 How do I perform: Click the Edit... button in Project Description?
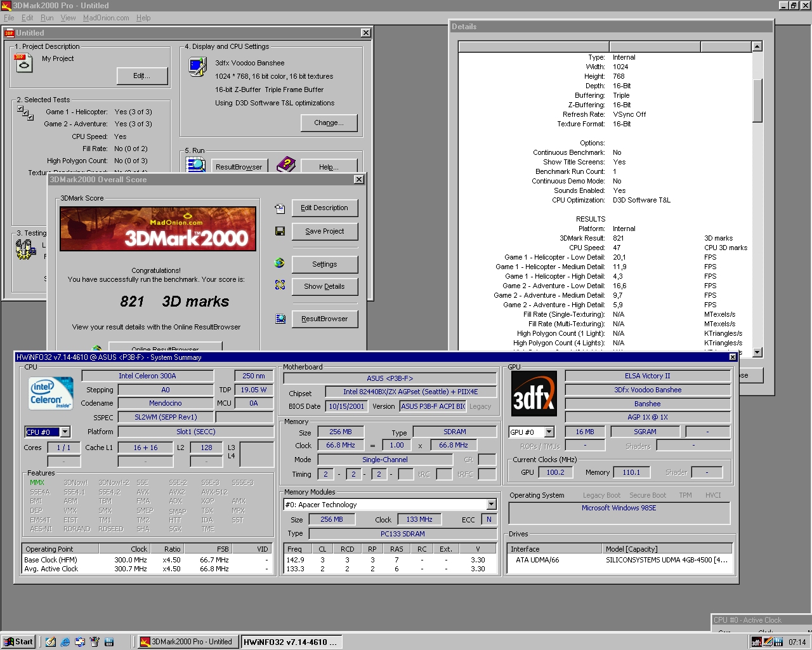[x=142, y=76]
